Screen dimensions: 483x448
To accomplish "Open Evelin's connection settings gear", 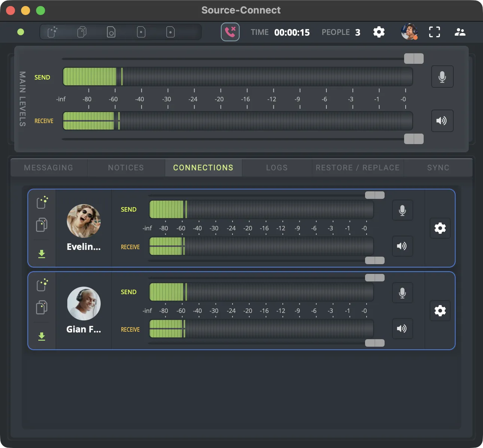I will pos(440,228).
